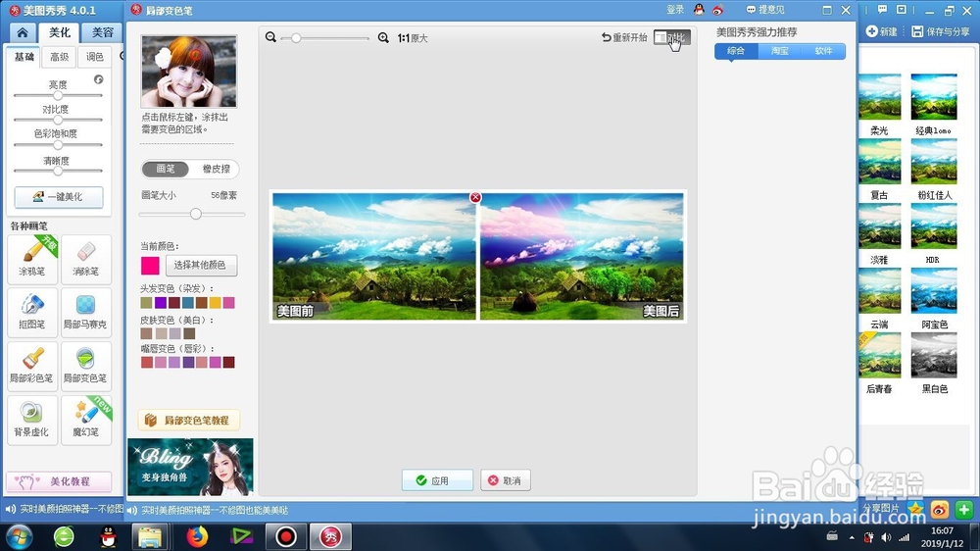Click the zoom out magnifier icon
This screenshot has width=980, height=551.
click(270, 37)
